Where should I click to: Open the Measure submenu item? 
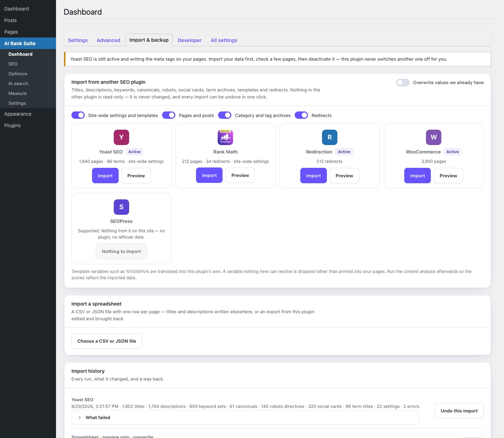[x=28, y=93]
